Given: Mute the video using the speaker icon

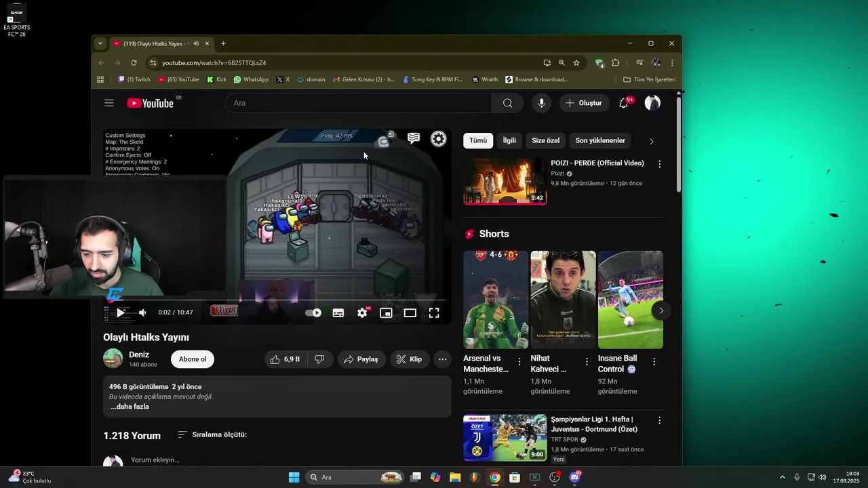Looking at the screenshot, I should coord(142,312).
